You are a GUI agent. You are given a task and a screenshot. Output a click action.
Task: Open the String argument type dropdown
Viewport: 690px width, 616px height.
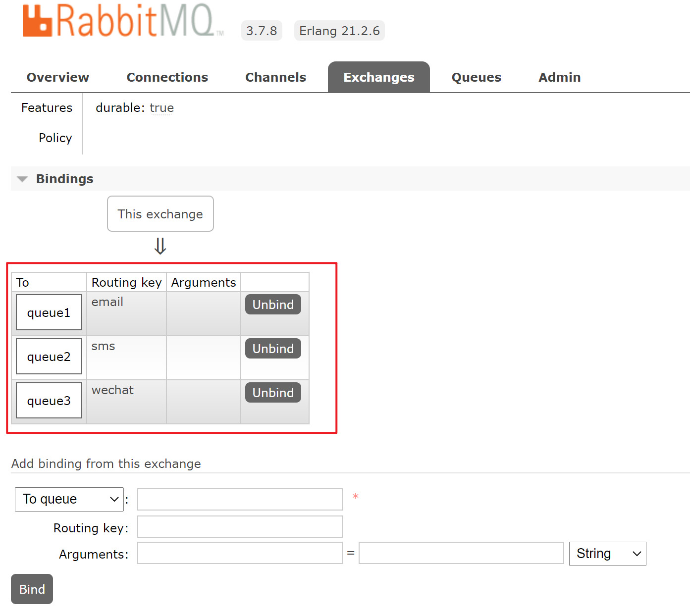(x=607, y=554)
